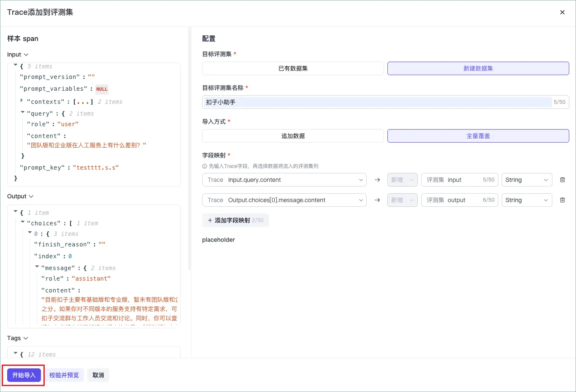576x392 pixels.
Task: Click the "user" role value
Action: tap(68, 124)
